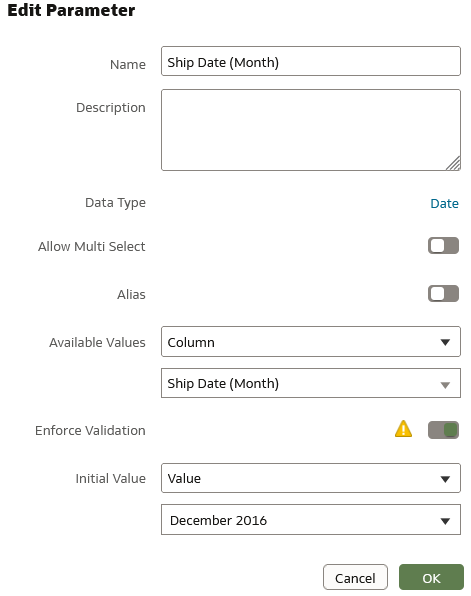
Task: Enable the Allow Multi Select switch
Action: pos(443,246)
